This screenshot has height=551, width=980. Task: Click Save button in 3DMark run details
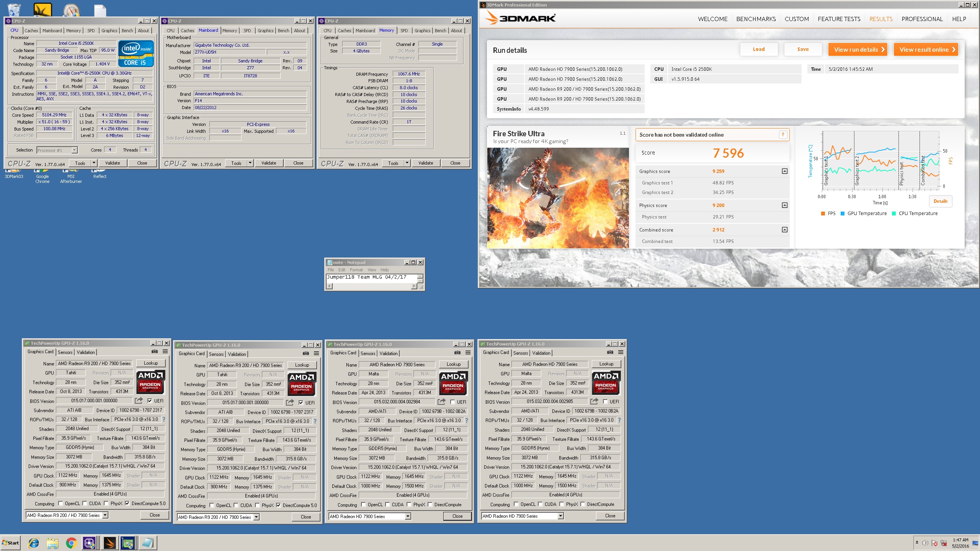803,49
